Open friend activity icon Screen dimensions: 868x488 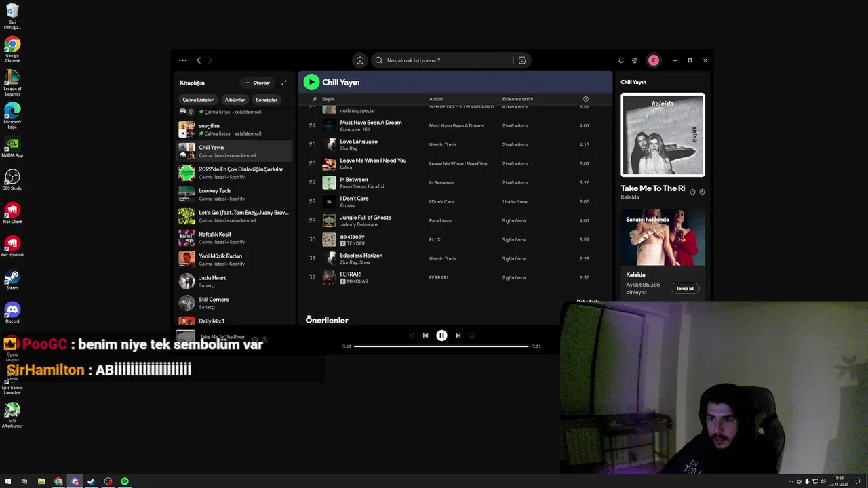click(635, 60)
